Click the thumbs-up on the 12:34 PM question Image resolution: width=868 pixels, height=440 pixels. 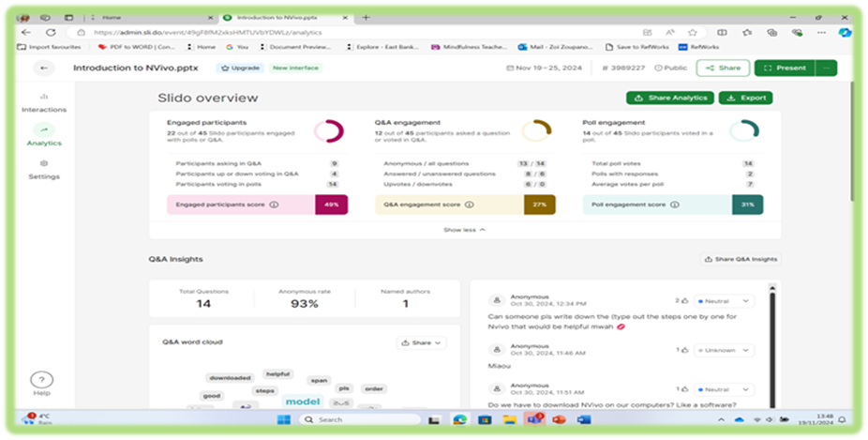click(x=685, y=301)
